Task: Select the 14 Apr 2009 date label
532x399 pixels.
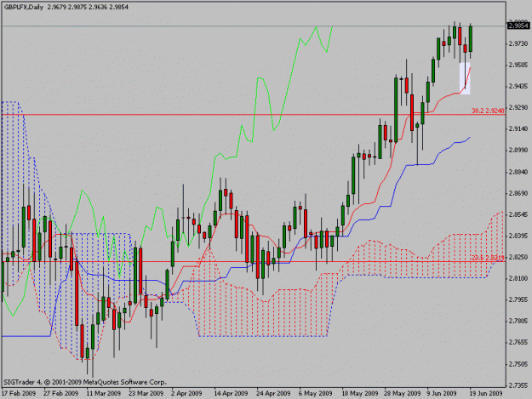Action: click(231, 394)
